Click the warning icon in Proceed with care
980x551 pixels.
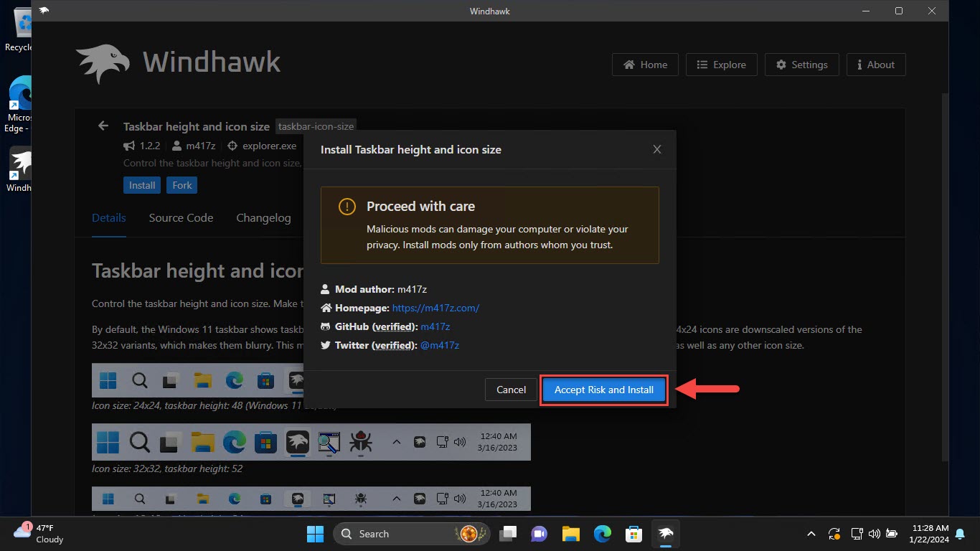[x=347, y=207]
